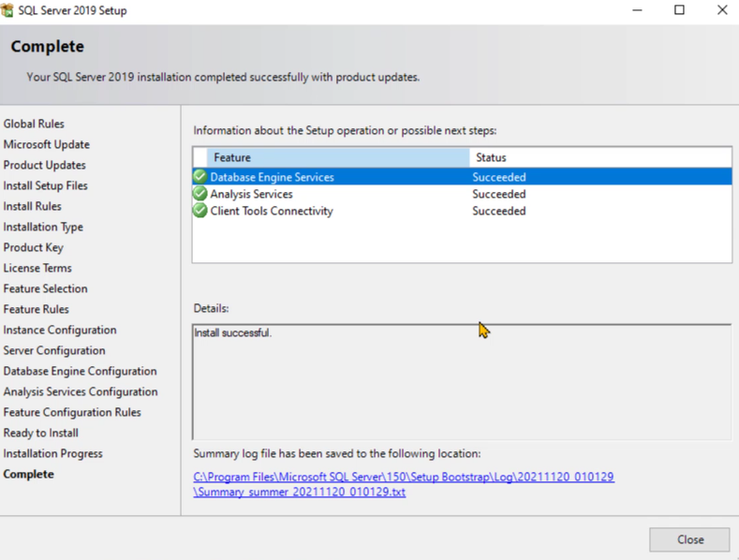This screenshot has height=560, width=739.
Task: Minimize the SQL Server 2019 Setup window
Action: [637, 10]
